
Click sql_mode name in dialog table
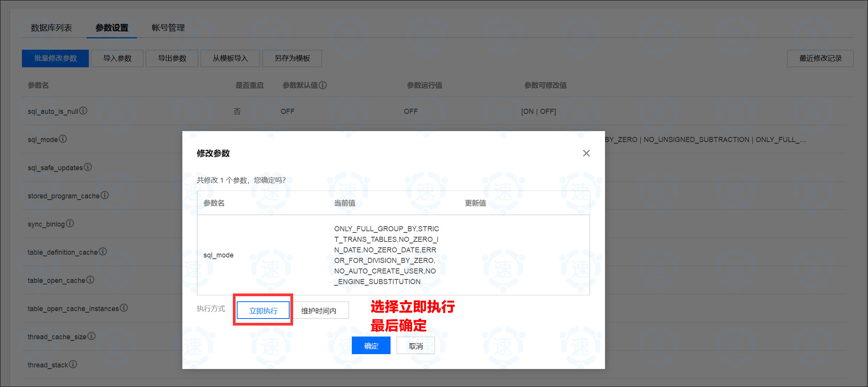(x=218, y=255)
